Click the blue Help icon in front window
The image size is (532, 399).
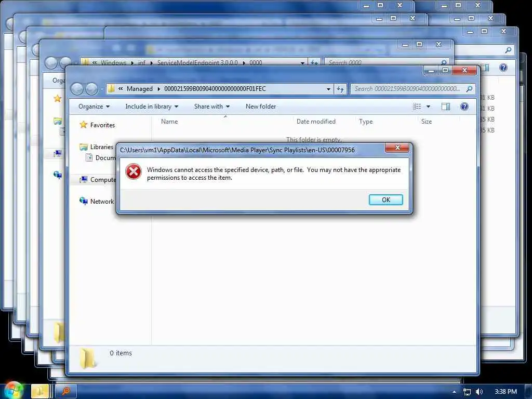[464, 107]
